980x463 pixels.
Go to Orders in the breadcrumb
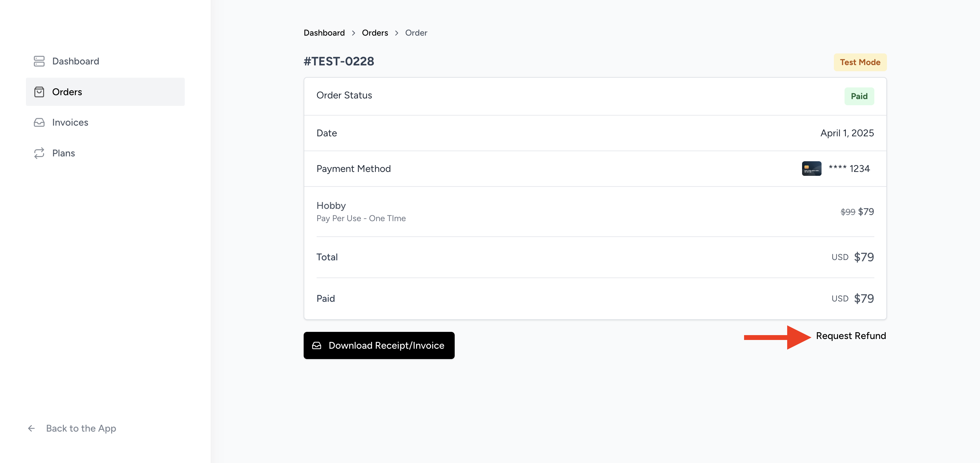coord(375,33)
